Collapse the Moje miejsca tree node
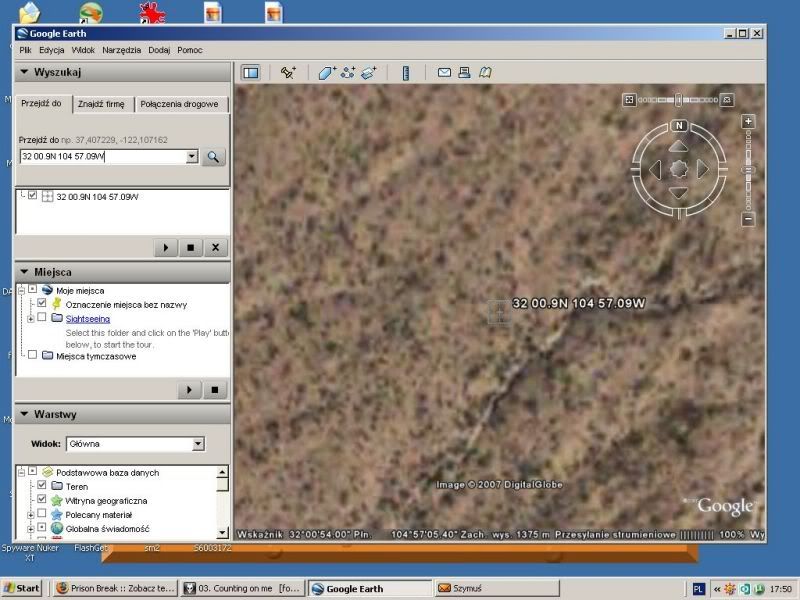Screen dimensions: 800x600 pos(21,291)
